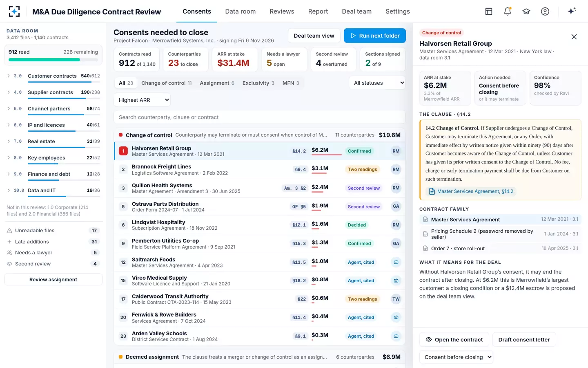Click agent icon on Fenwick & Rowe row
This screenshot has width=588, height=368.
(396, 317)
